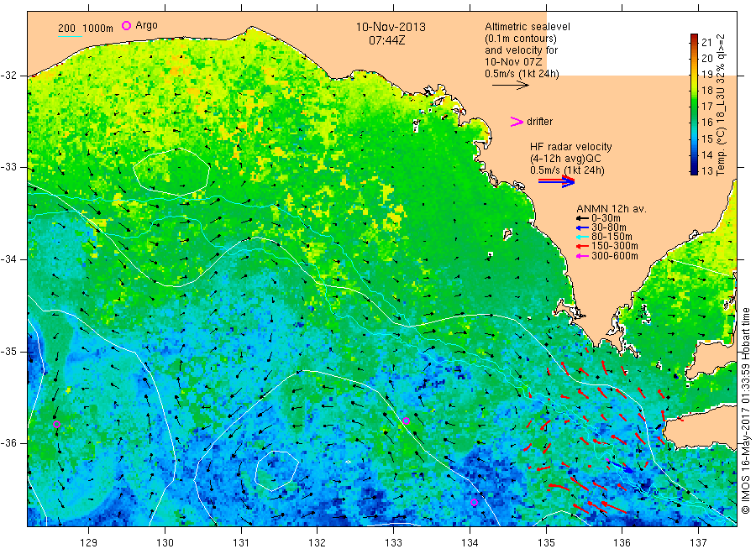Click the "17" temperature scale value
756x554 pixels.
point(706,107)
